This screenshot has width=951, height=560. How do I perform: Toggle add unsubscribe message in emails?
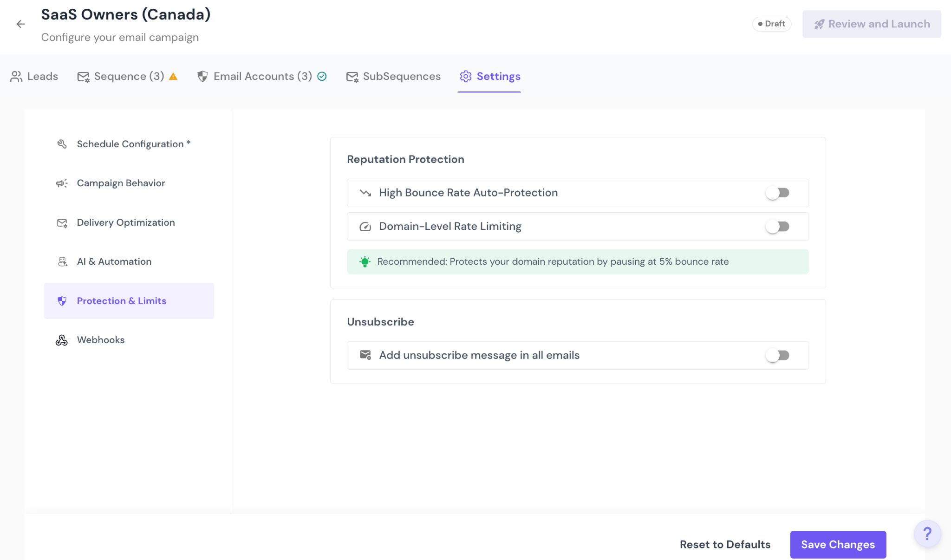pyautogui.click(x=778, y=355)
